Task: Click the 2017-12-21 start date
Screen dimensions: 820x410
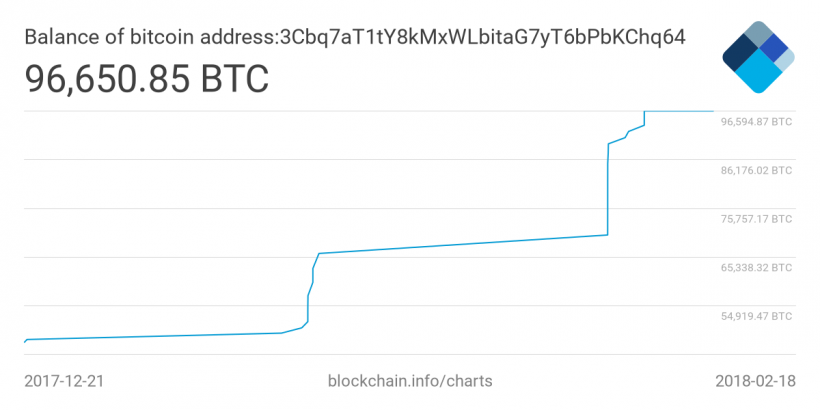Action: pos(63,382)
